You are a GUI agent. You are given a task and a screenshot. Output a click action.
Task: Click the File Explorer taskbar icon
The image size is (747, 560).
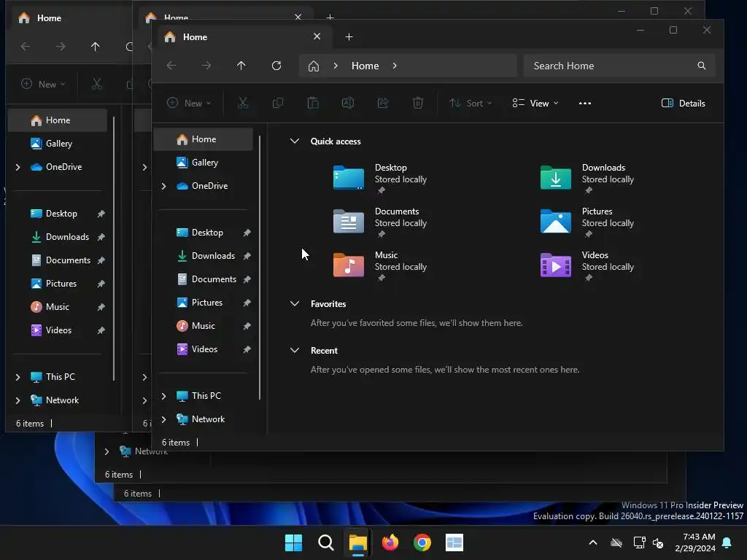tap(357, 542)
